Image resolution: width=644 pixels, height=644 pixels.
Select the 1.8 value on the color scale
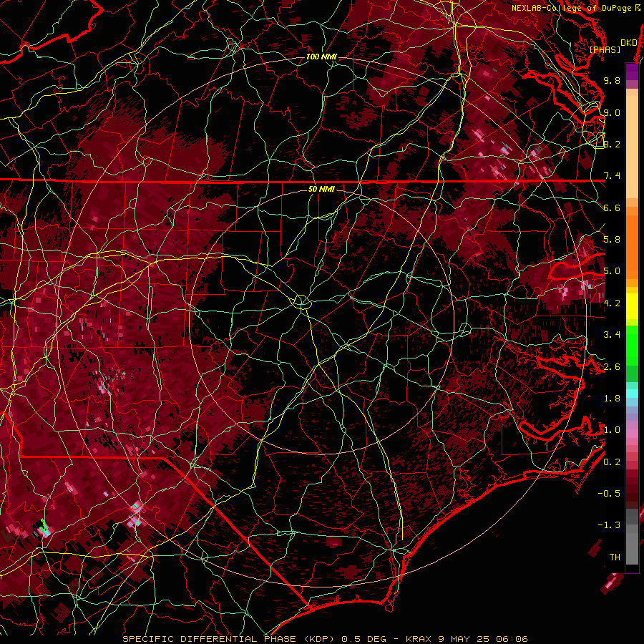612,399
